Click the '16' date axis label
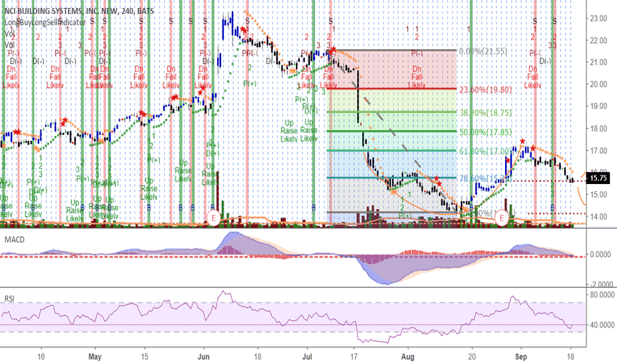Viewport: 617px width, 364px height. pyautogui.click(x=41, y=357)
